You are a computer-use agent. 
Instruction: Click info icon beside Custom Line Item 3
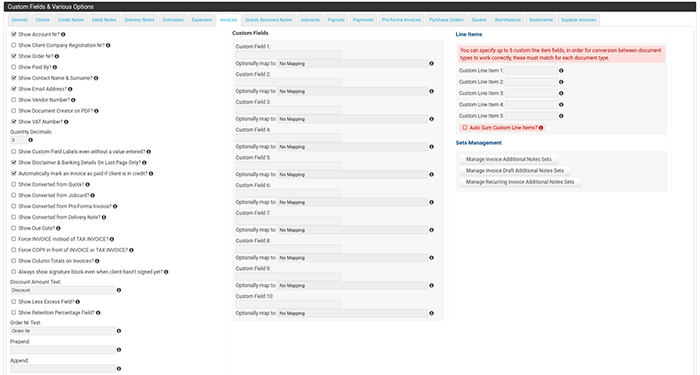(561, 93)
